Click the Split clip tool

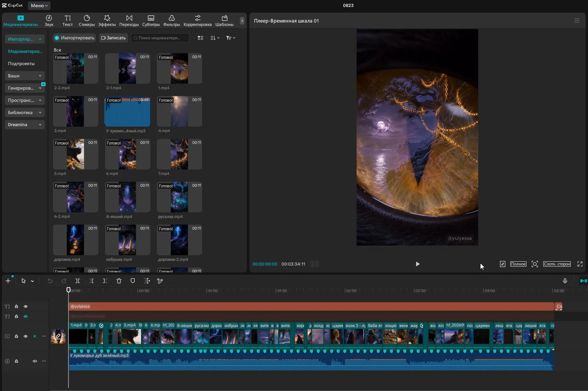[78, 281]
